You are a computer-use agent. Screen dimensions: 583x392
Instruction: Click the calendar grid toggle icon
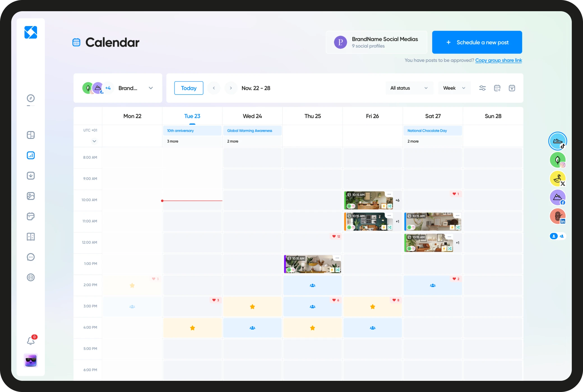tap(497, 88)
